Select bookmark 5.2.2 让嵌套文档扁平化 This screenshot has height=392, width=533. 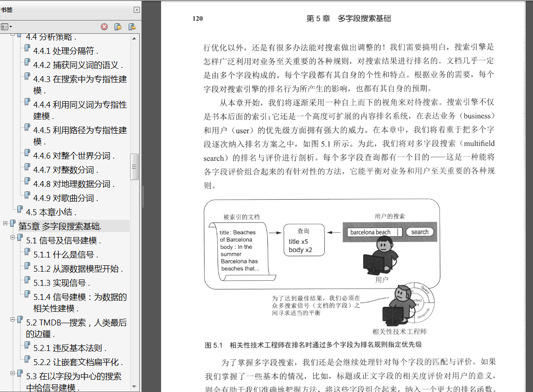coord(78,362)
